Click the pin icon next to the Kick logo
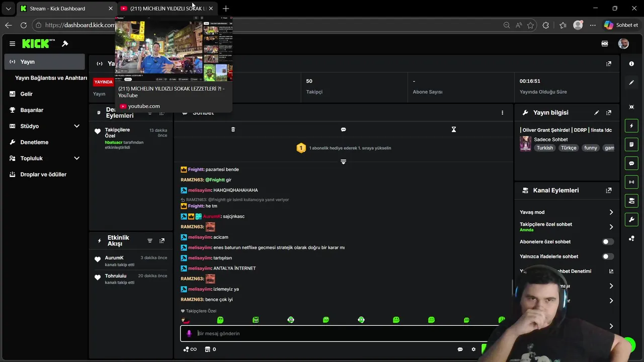The height and width of the screenshot is (362, 644). [x=65, y=44]
